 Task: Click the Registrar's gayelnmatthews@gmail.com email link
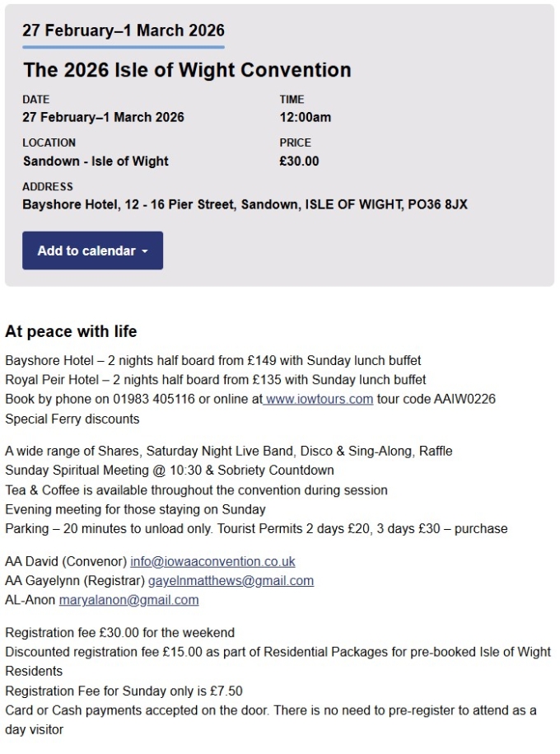click(x=231, y=581)
